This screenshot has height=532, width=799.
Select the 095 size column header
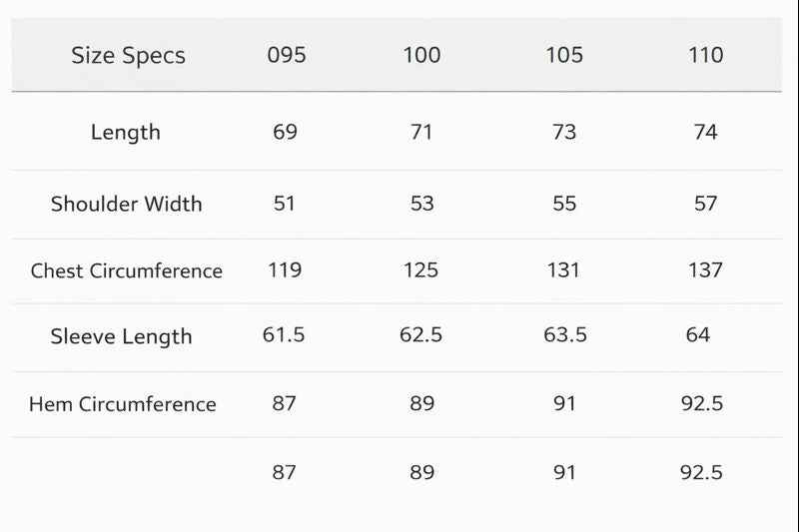point(286,55)
